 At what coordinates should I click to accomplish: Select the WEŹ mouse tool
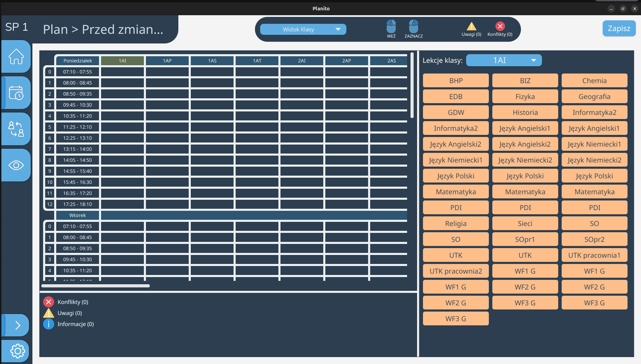(391, 29)
